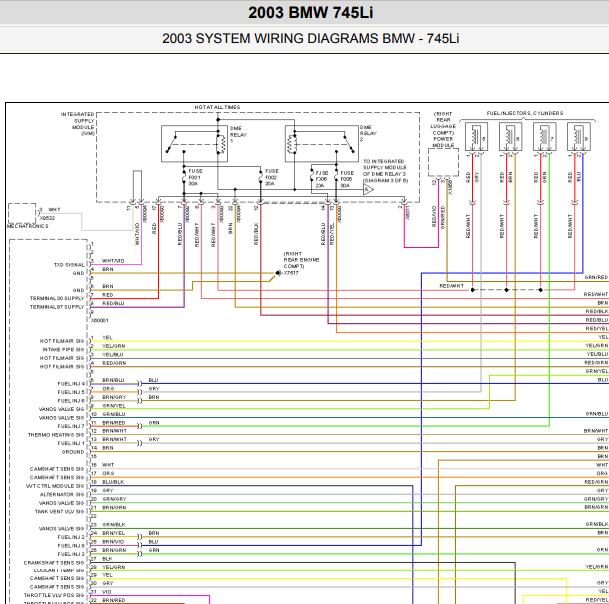Click the "TERMINAL 30 SUPPLY" pin label
The height and width of the screenshot is (604, 609).
57,298
